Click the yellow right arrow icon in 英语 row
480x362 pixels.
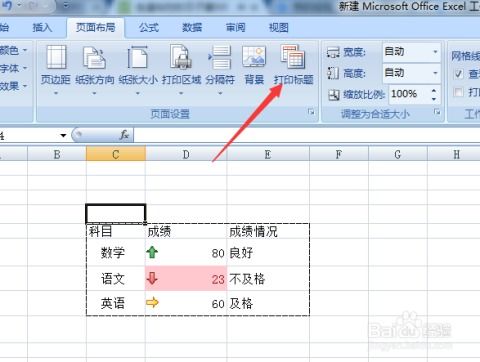152,303
